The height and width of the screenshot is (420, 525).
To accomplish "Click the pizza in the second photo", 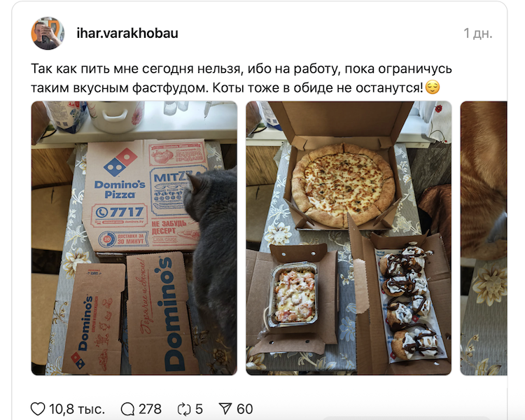I will 343,185.
